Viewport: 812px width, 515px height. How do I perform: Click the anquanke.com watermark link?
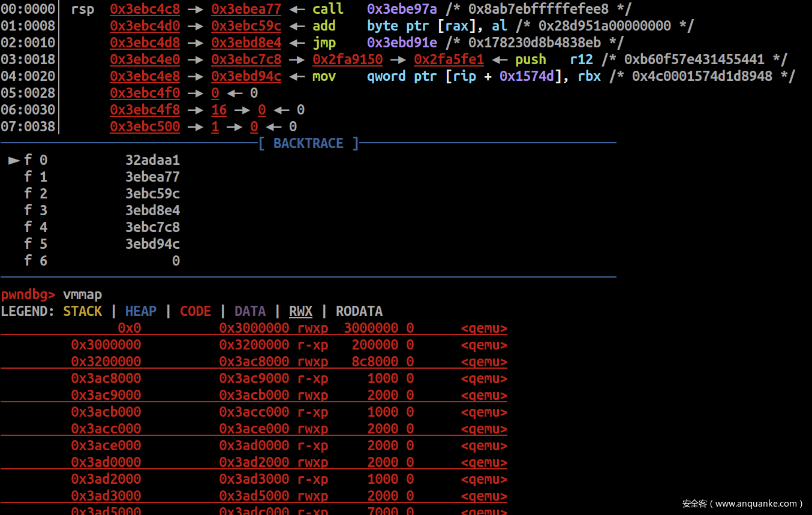(740, 504)
